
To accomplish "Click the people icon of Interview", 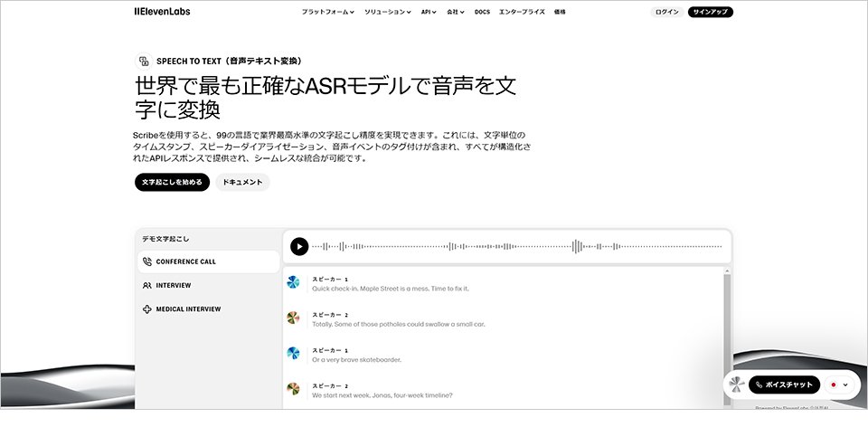I will [x=146, y=285].
